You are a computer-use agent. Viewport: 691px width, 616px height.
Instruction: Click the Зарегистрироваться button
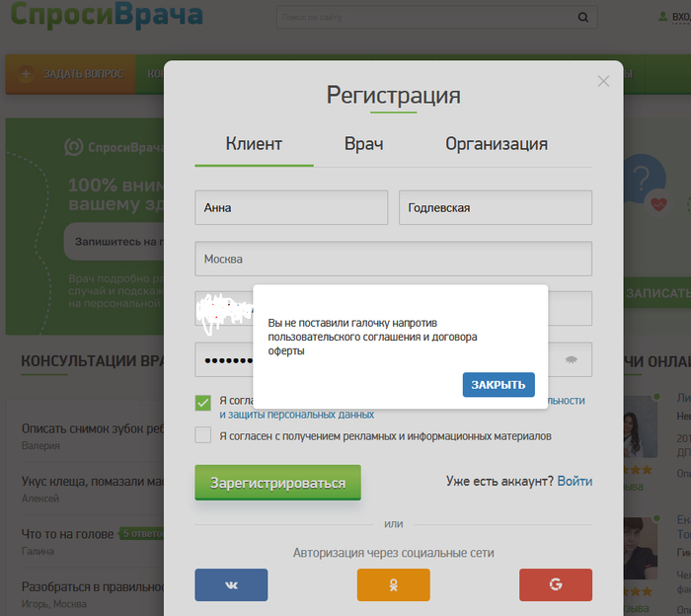click(x=277, y=483)
